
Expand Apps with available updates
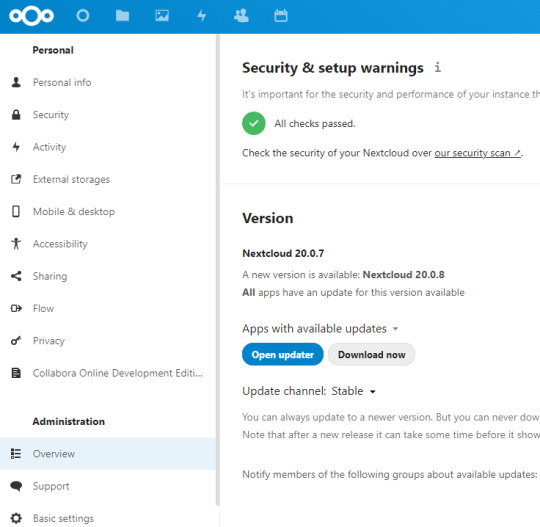pyautogui.click(x=320, y=329)
